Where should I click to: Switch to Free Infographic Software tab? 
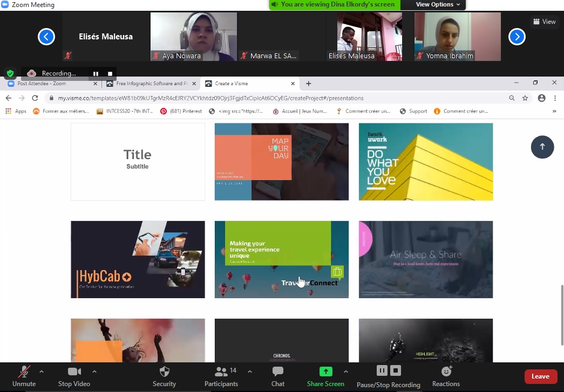click(151, 84)
